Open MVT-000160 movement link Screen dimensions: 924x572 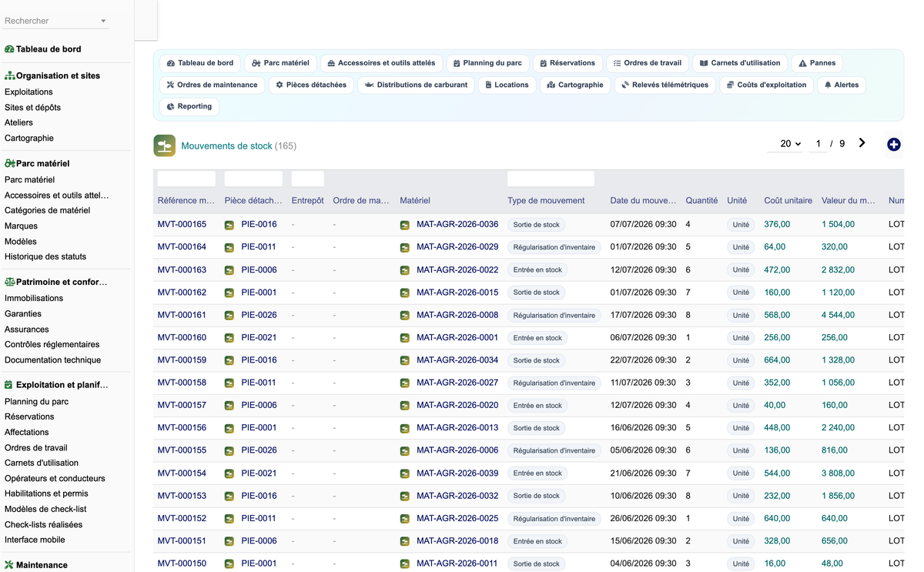182,338
